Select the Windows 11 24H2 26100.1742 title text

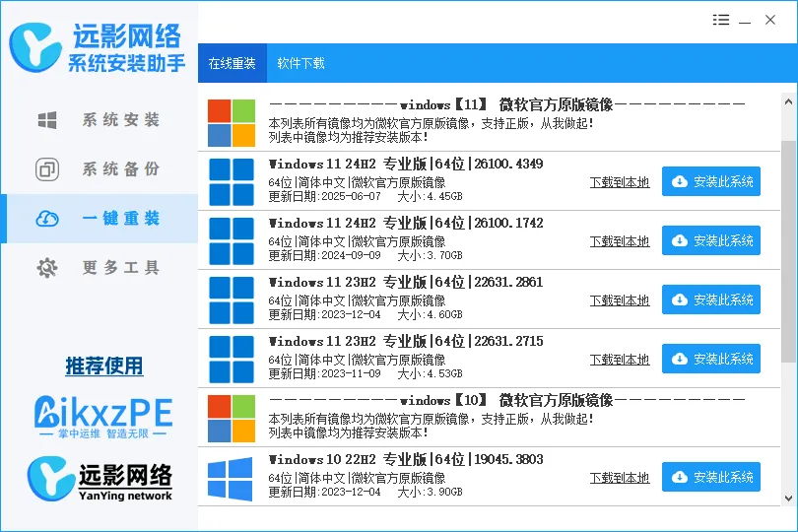click(x=406, y=223)
